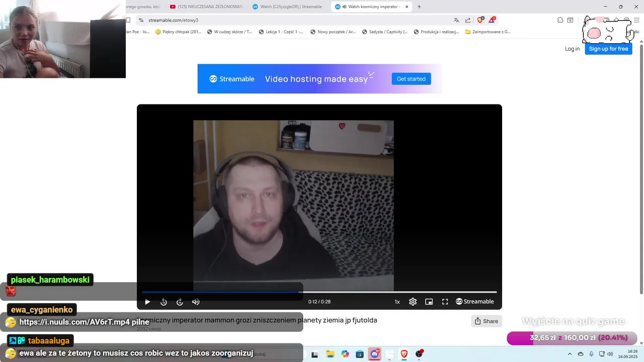Open File Explorer from taskbar
The height and width of the screenshot is (362, 644).
(x=330, y=354)
